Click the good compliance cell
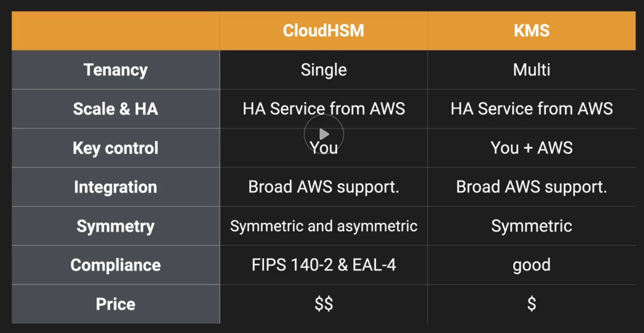The height and width of the screenshot is (333, 644). tap(531, 265)
